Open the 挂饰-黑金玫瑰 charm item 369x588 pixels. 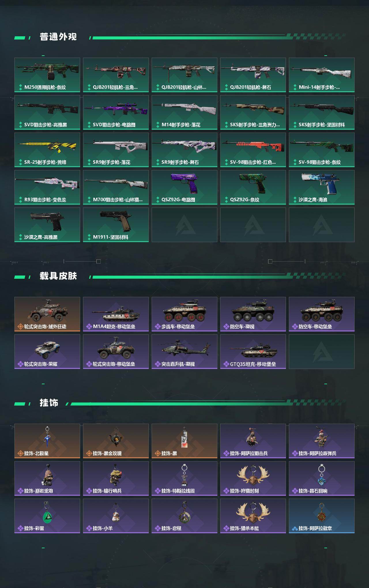coord(116,441)
